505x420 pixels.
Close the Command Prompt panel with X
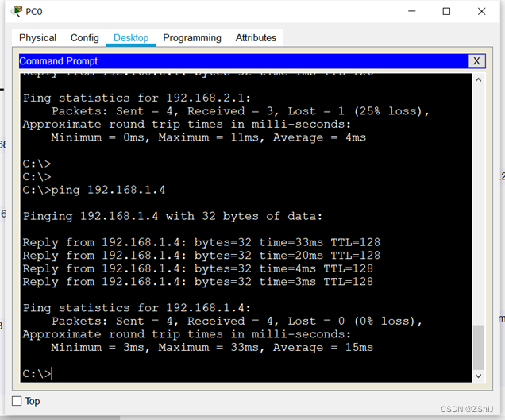(x=476, y=61)
